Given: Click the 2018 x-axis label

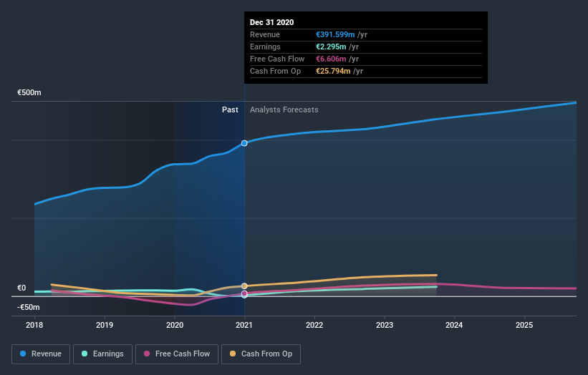Looking at the screenshot, I should click(34, 325).
